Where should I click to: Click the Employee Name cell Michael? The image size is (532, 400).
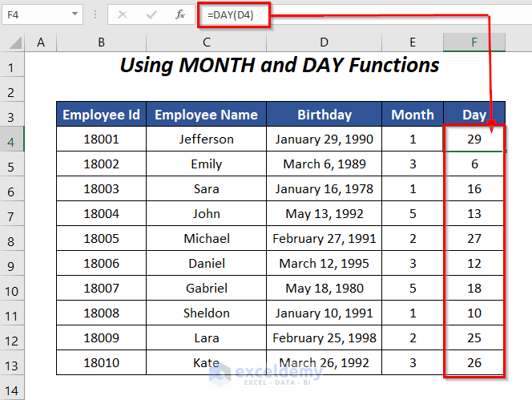(x=206, y=238)
